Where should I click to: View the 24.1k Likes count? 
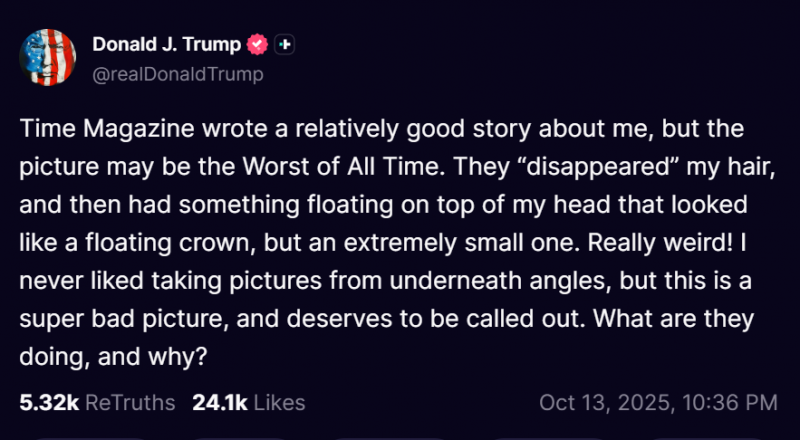point(220,403)
